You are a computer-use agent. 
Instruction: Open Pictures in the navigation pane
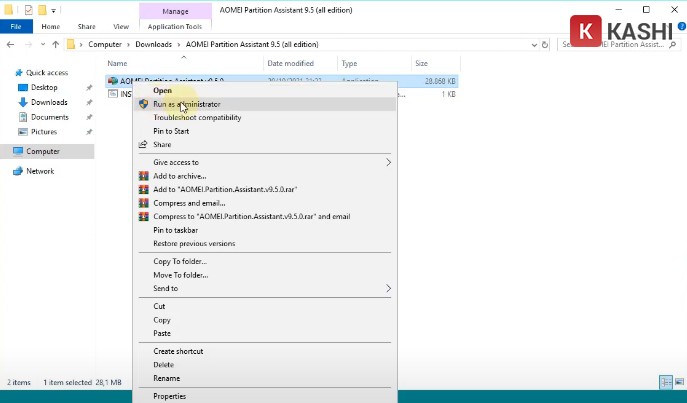[x=44, y=132]
